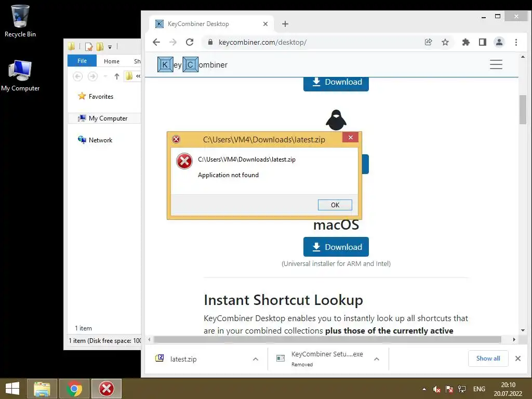Select the error dialog taskbar item
The width and height of the screenshot is (532, 399).
pos(107,389)
